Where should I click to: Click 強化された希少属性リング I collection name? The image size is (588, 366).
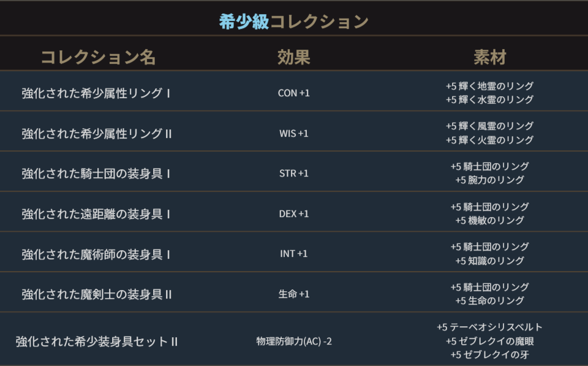pos(96,93)
